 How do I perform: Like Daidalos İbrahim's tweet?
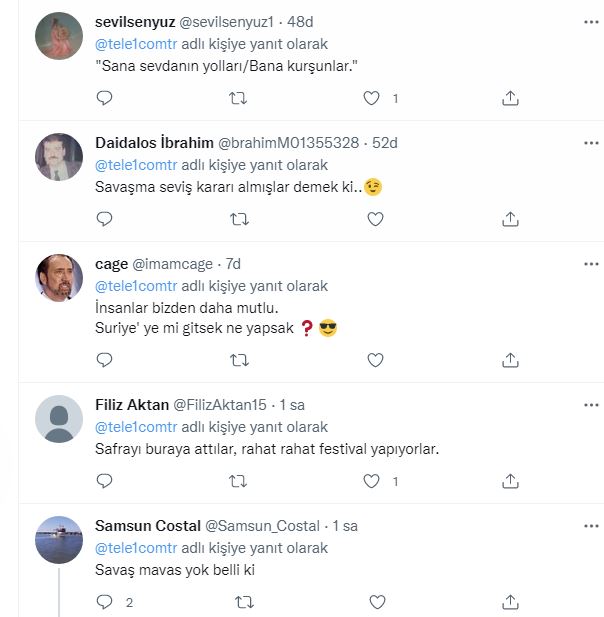coord(375,218)
